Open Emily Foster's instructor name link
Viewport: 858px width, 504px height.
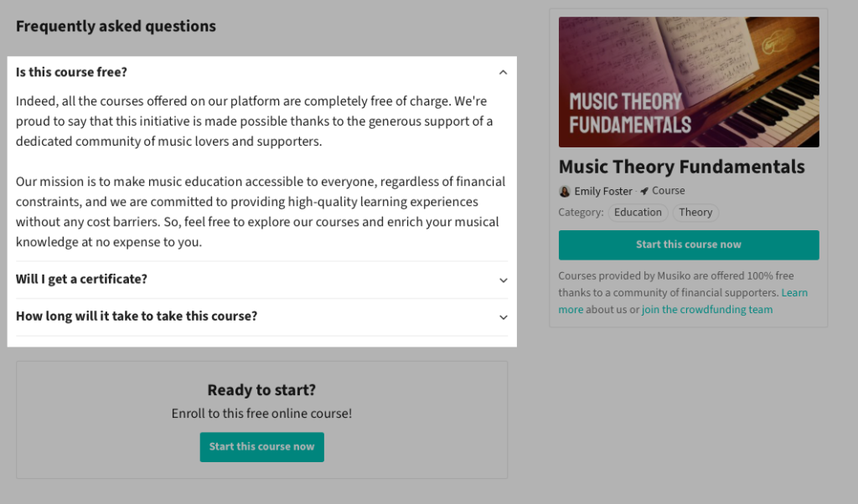click(x=603, y=191)
